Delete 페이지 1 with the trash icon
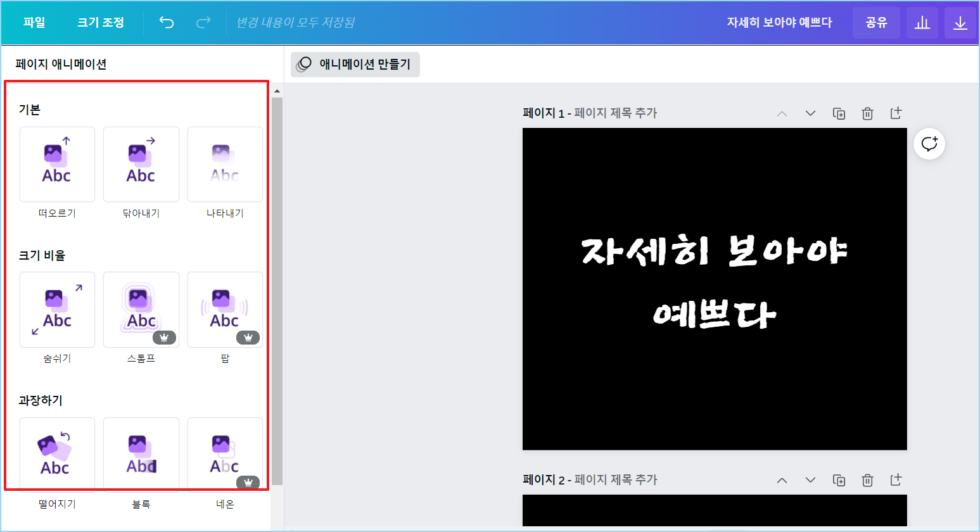 [867, 113]
